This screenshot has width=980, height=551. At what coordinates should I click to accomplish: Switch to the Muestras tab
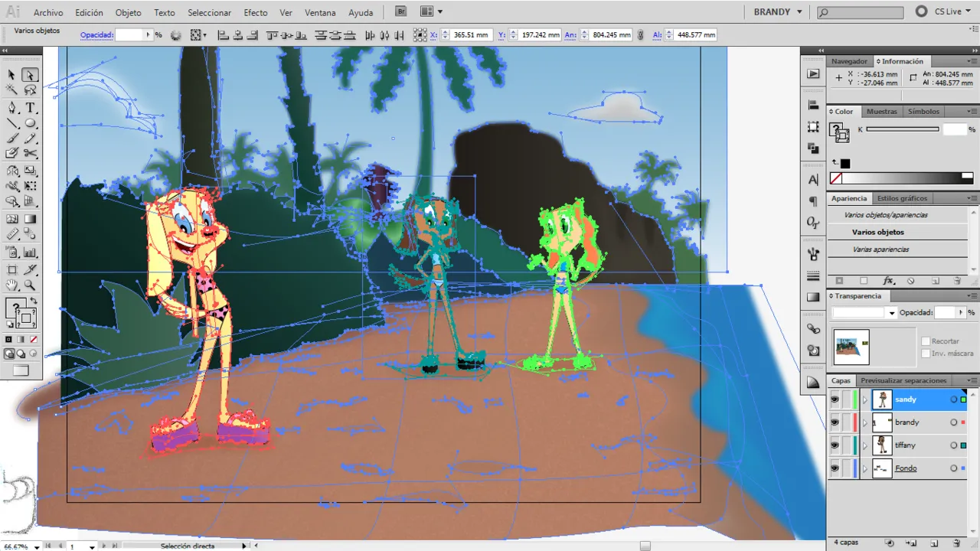pos(881,112)
